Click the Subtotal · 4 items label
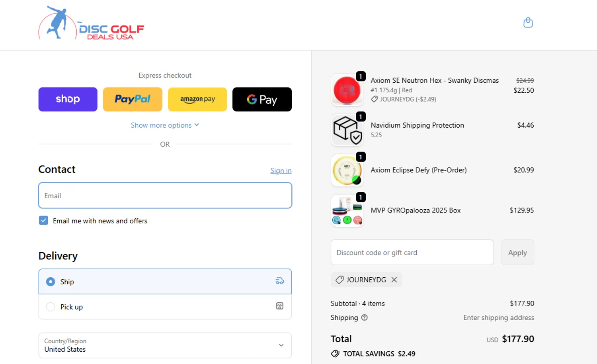Screen dimensions: 597x364 point(358,304)
